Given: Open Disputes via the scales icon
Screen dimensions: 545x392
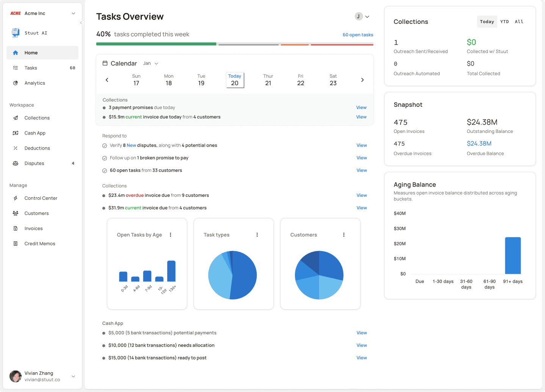Looking at the screenshot, I should [16, 163].
